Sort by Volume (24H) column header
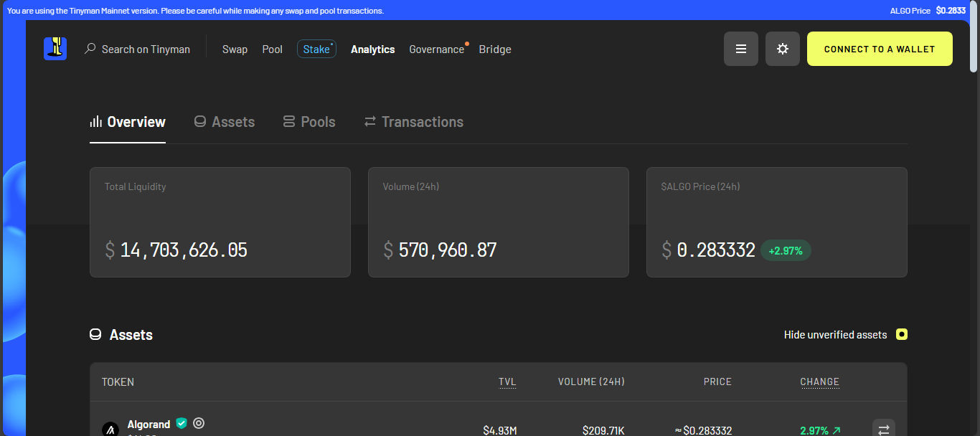The width and height of the screenshot is (980, 436). pyautogui.click(x=591, y=382)
